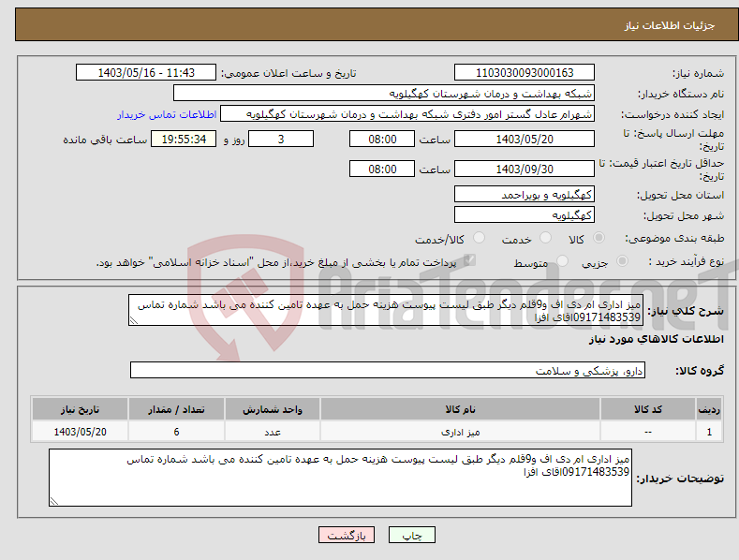The image size is (739, 560).
Task: Click the need date cell 1403/05/20
Action: (81, 432)
